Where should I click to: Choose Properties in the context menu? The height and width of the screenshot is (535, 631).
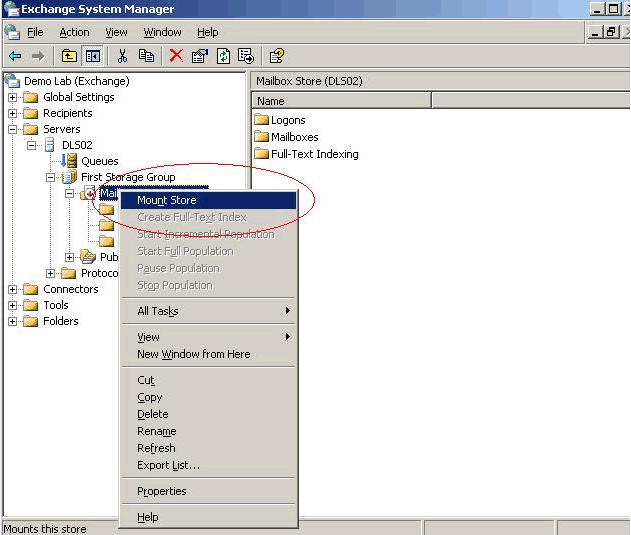coord(208,491)
